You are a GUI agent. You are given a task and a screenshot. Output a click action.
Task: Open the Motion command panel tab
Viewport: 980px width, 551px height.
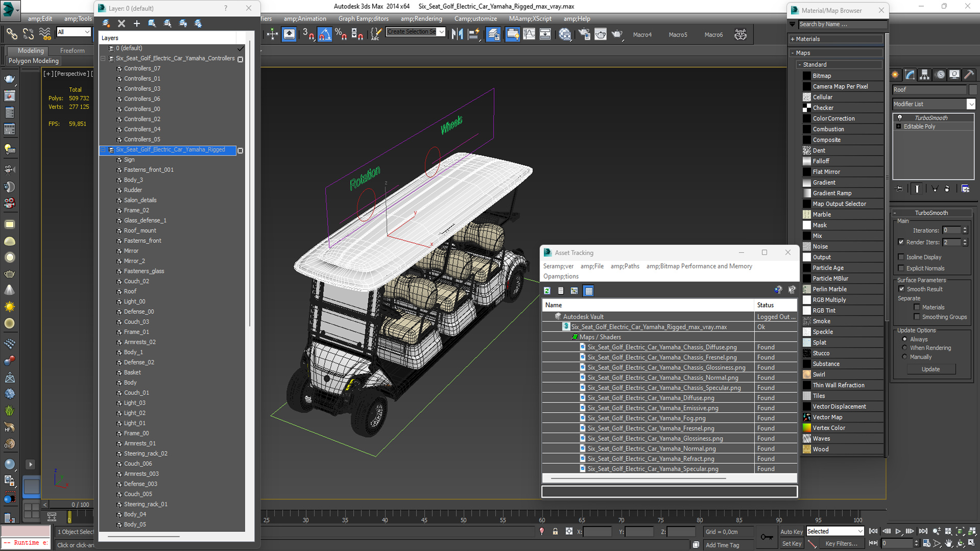[x=940, y=74]
